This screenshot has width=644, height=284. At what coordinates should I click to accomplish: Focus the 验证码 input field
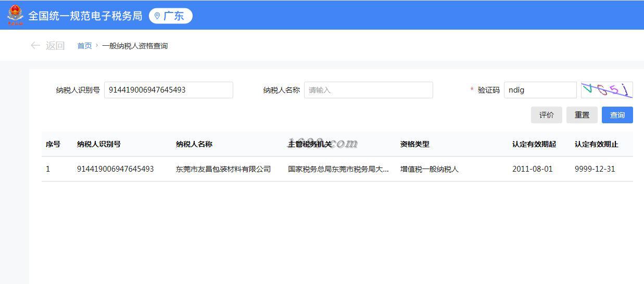(540, 90)
